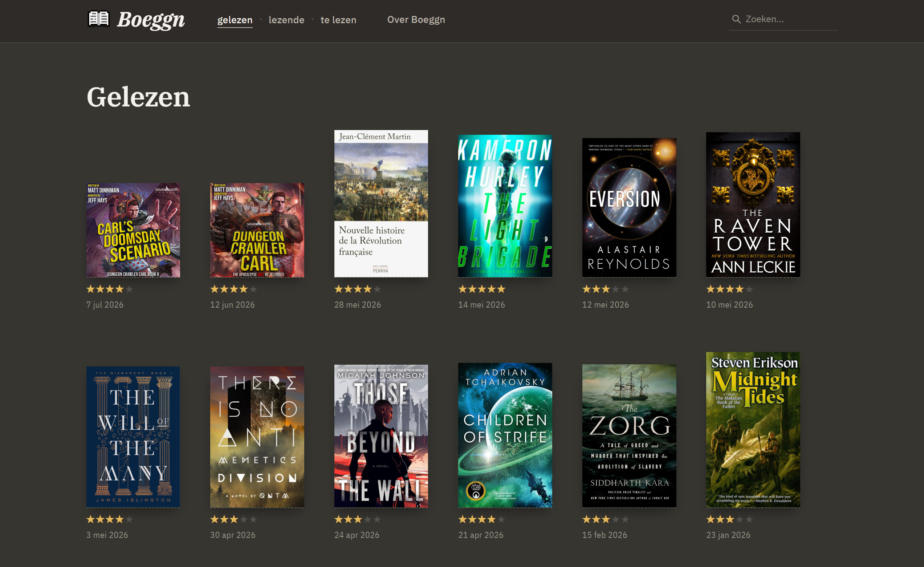This screenshot has height=567, width=924.
Task: Open There Is No Antimemetics Division cover
Action: tap(257, 437)
